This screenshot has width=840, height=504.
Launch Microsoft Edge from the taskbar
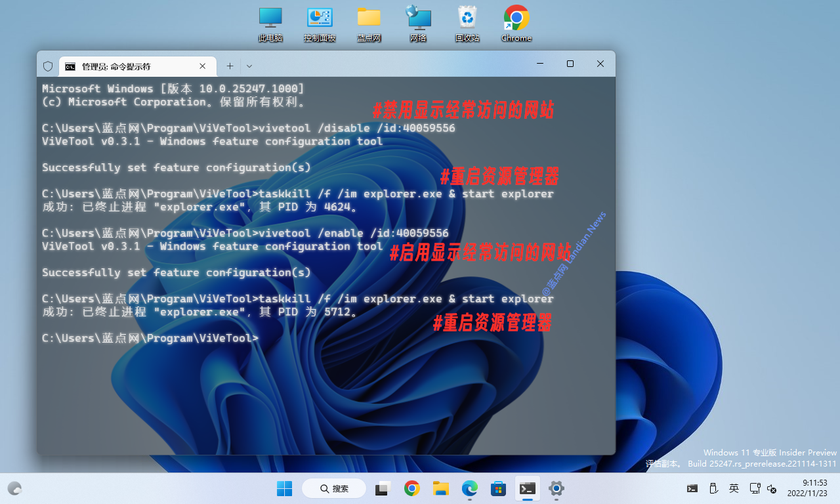469,488
